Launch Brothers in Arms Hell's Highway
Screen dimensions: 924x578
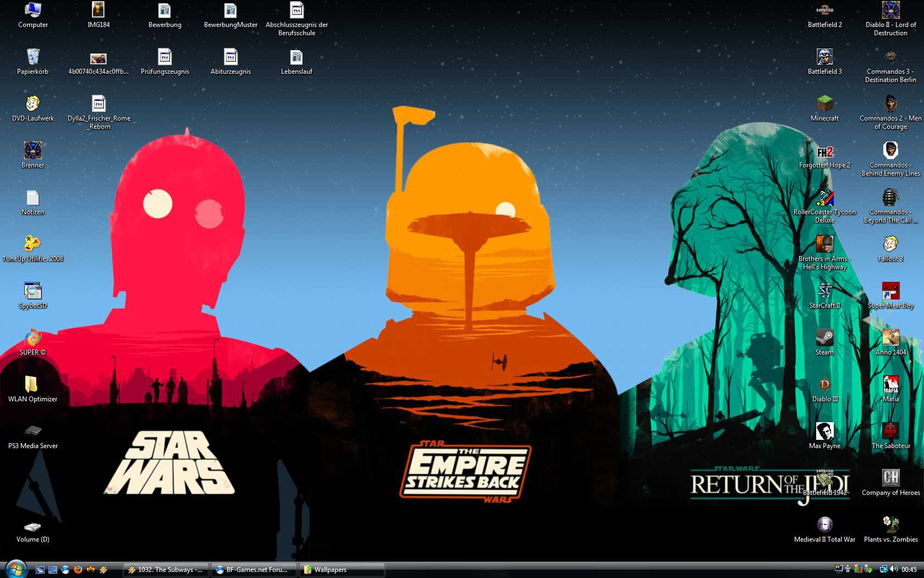click(824, 253)
